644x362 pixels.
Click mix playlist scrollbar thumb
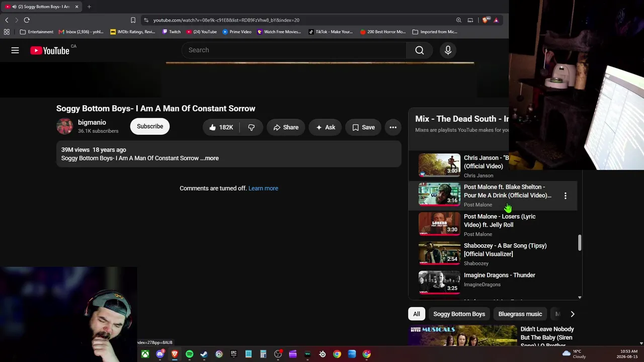580,242
